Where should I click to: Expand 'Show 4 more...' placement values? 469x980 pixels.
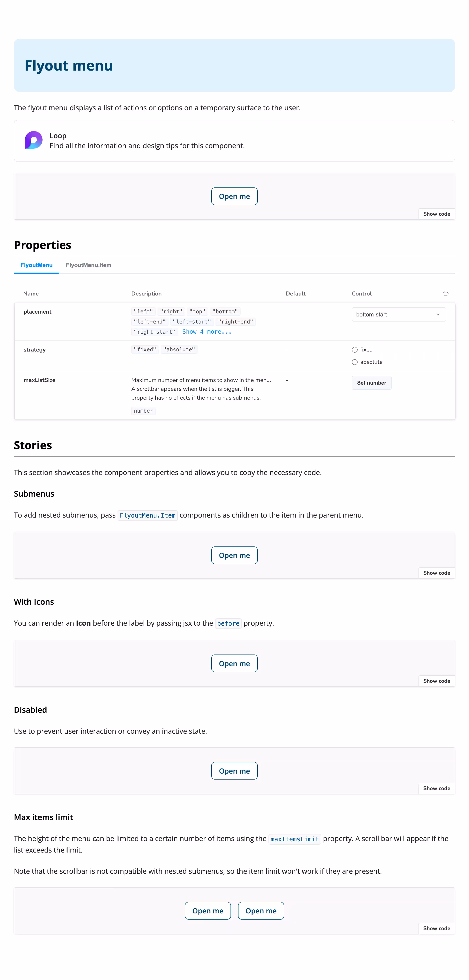(x=207, y=331)
